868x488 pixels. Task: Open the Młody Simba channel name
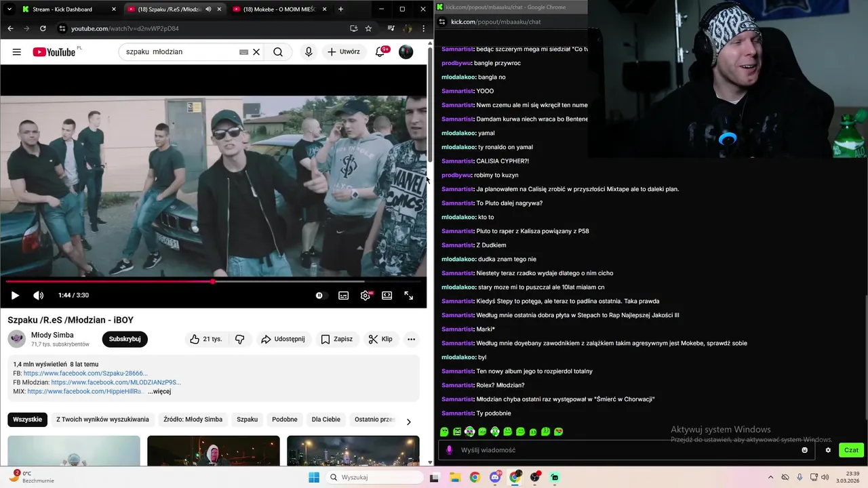(52, 335)
